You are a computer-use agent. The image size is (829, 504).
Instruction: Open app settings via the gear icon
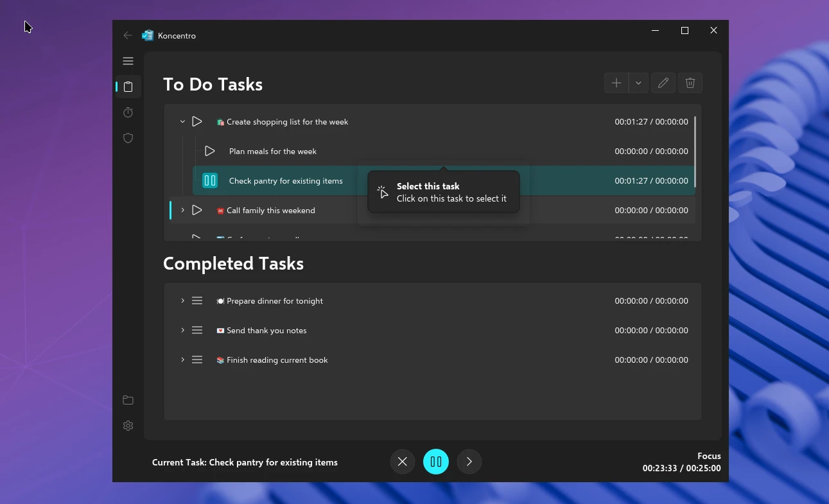point(128,425)
